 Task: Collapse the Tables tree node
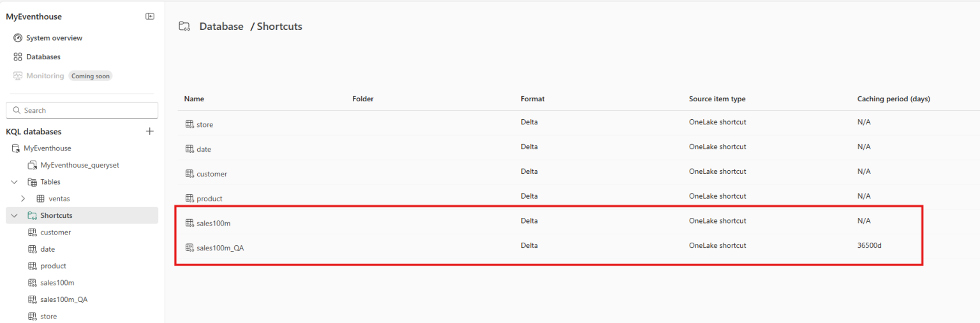[x=15, y=182]
